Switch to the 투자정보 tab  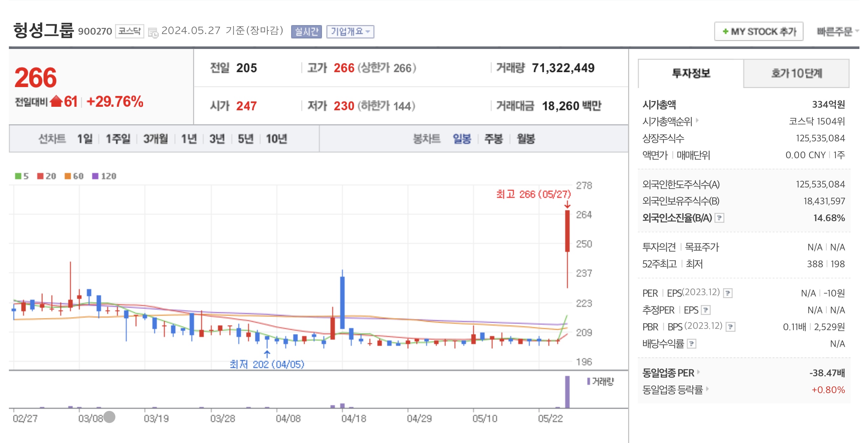pyautogui.click(x=691, y=73)
